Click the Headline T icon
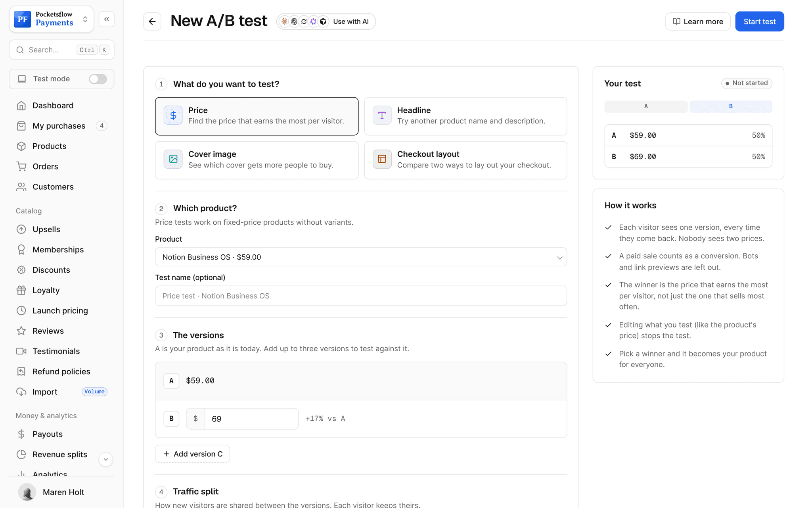This screenshot has width=812, height=508. pyautogui.click(x=382, y=115)
